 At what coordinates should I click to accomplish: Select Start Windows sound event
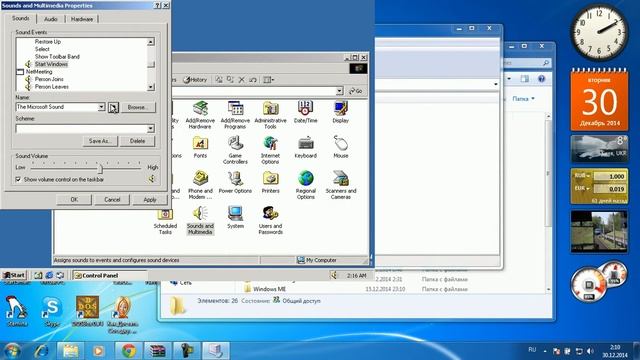(51, 64)
